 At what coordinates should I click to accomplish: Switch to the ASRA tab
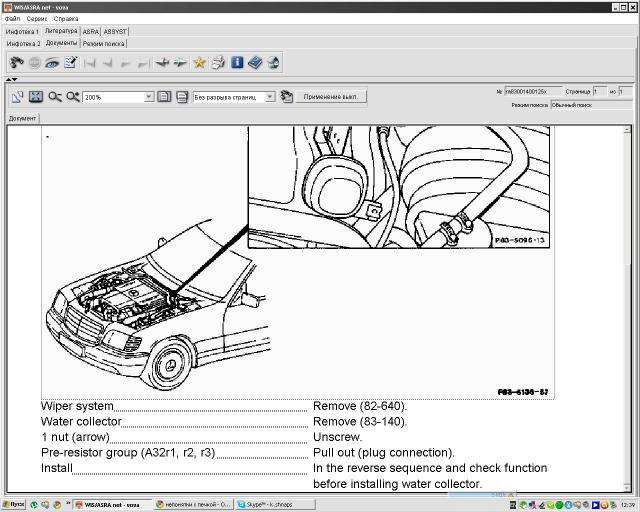tap(90, 31)
